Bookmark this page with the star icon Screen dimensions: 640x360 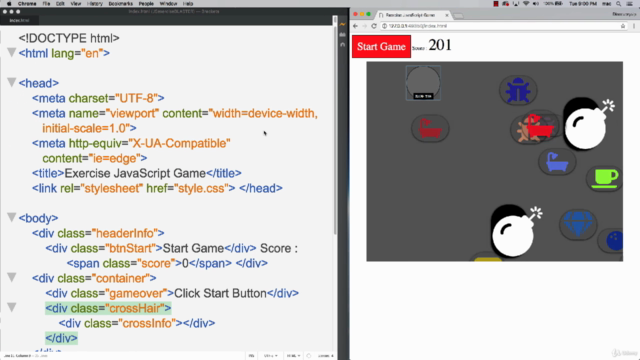[623, 26]
